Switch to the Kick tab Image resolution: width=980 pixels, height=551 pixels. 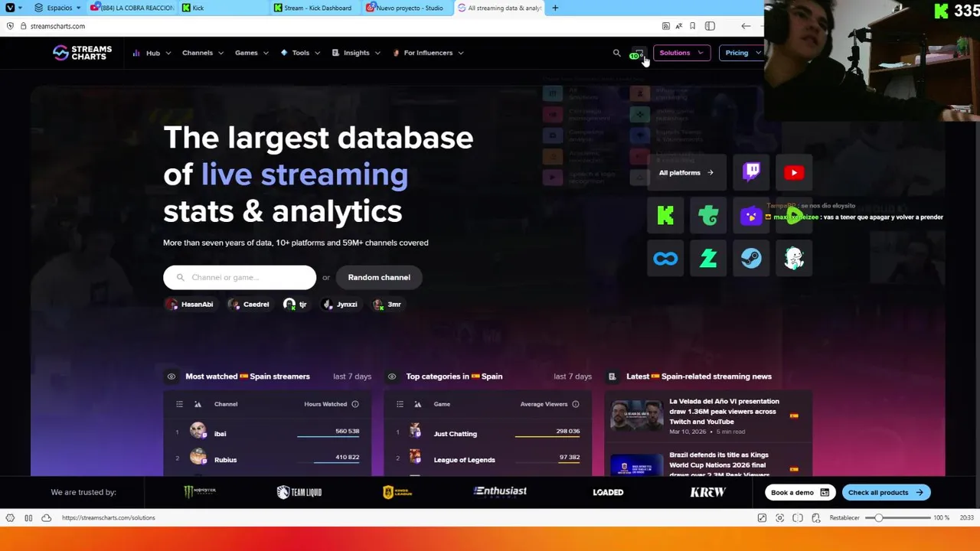click(225, 8)
